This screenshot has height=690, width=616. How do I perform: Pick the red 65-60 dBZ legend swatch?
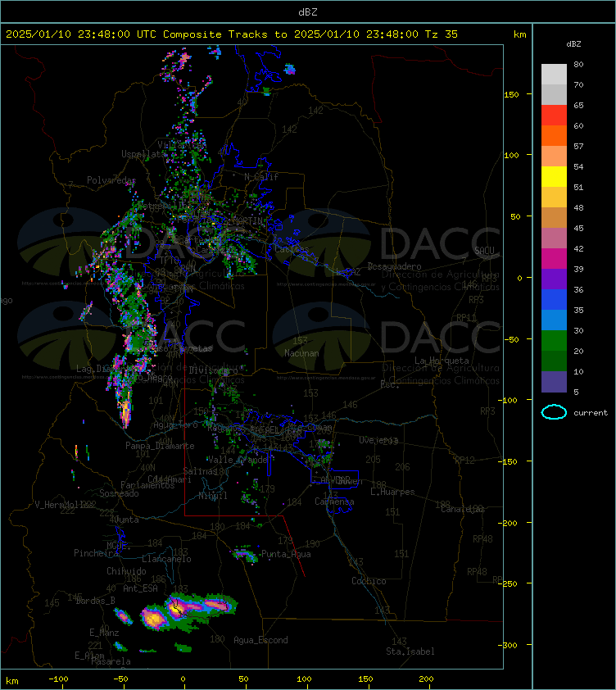tap(554, 116)
